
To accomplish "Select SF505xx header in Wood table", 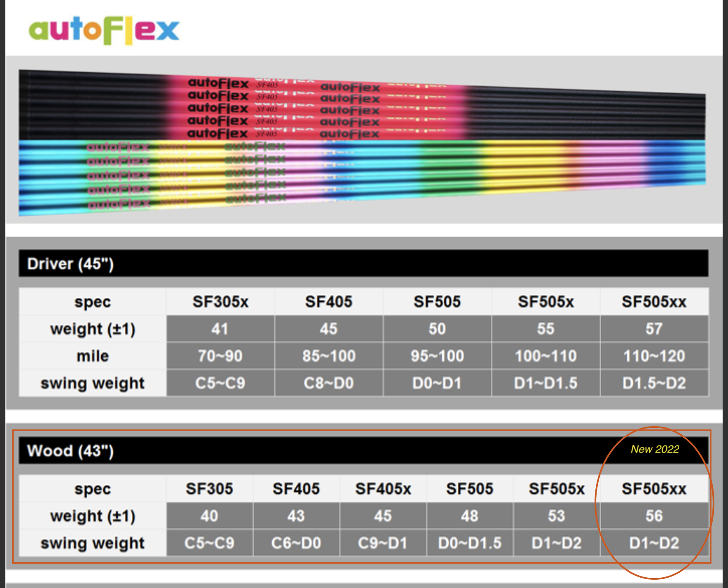I will tap(654, 489).
